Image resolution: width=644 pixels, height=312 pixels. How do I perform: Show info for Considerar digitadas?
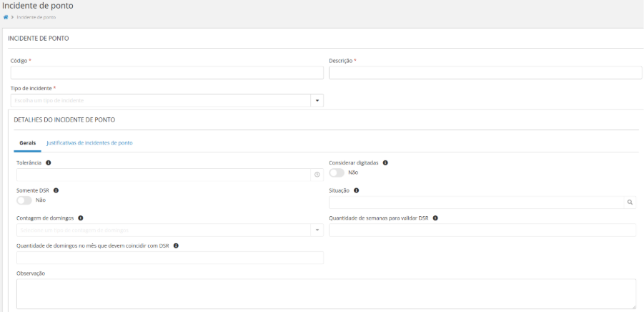coord(385,162)
